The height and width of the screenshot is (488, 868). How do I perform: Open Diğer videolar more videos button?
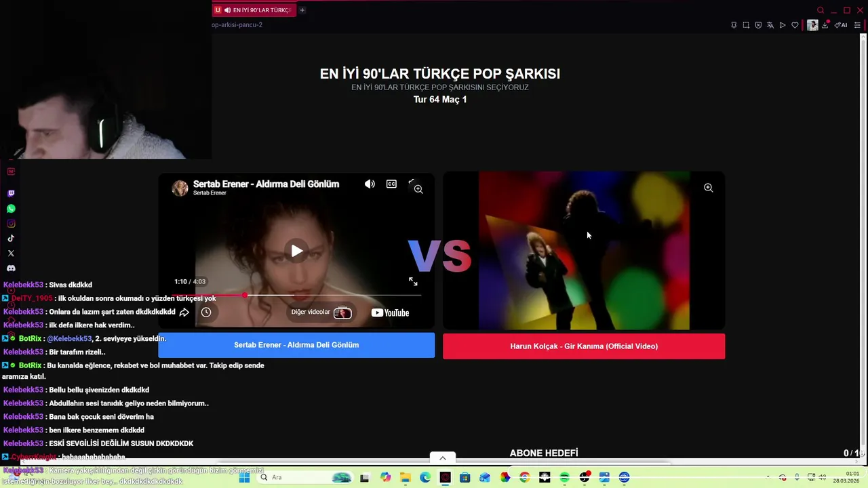pos(321,312)
